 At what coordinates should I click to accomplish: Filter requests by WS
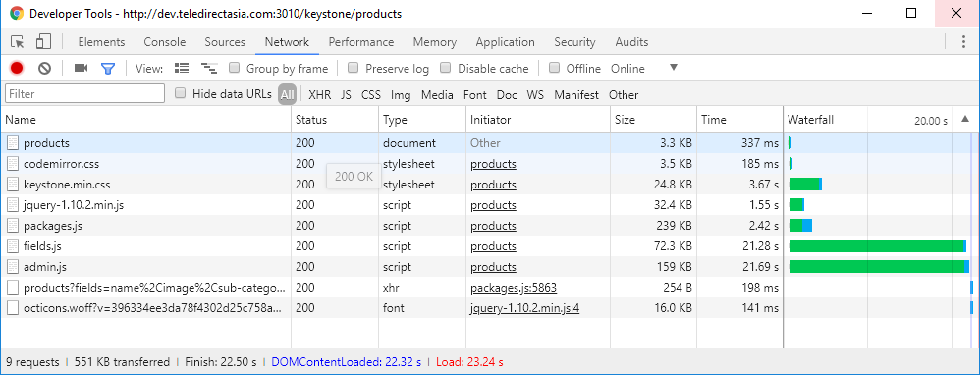pyautogui.click(x=535, y=95)
